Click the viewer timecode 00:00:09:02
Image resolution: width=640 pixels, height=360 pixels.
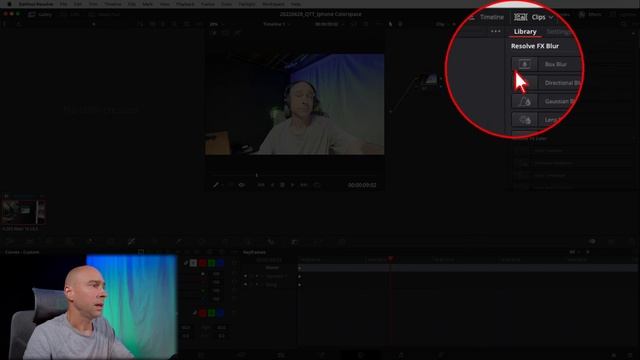[362, 185]
